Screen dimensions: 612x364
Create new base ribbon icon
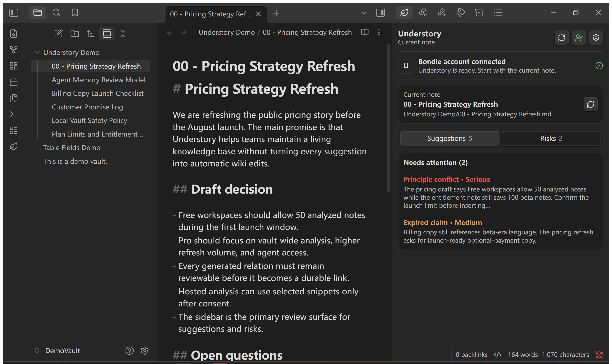click(x=13, y=130)
